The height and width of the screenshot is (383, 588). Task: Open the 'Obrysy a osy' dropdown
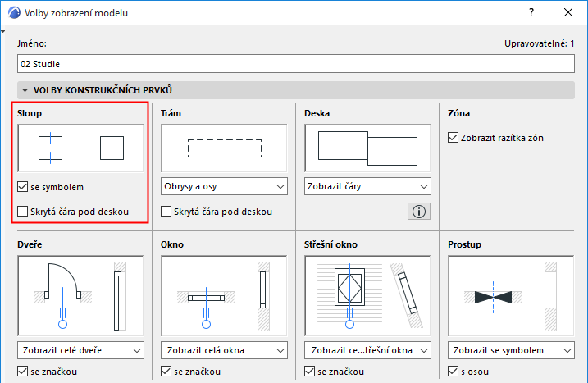point(224,186)
